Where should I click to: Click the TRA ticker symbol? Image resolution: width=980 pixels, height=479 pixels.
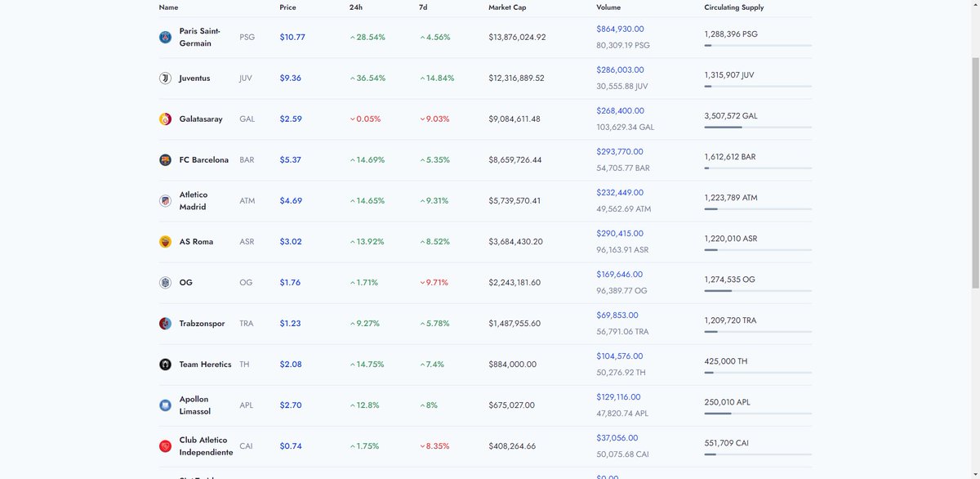point(247,324)
